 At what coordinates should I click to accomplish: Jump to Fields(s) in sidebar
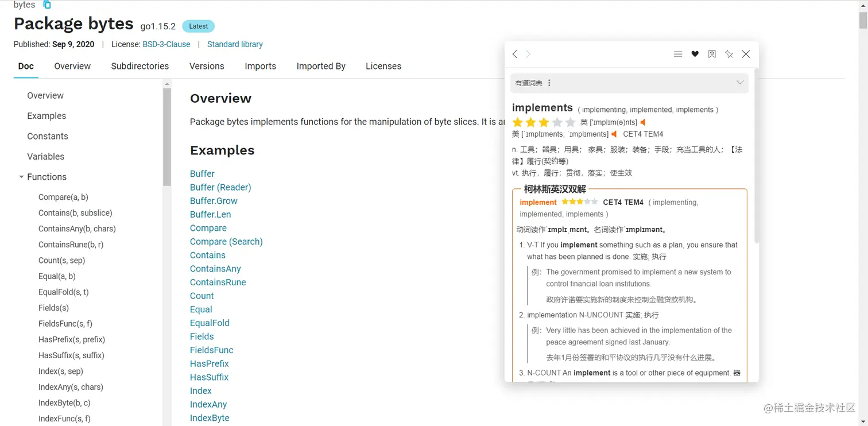pyautogui.click(x=53, y=308)
